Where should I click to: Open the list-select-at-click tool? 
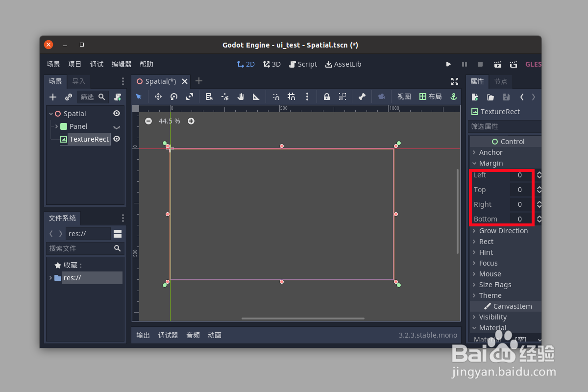(x=209, y=97)
